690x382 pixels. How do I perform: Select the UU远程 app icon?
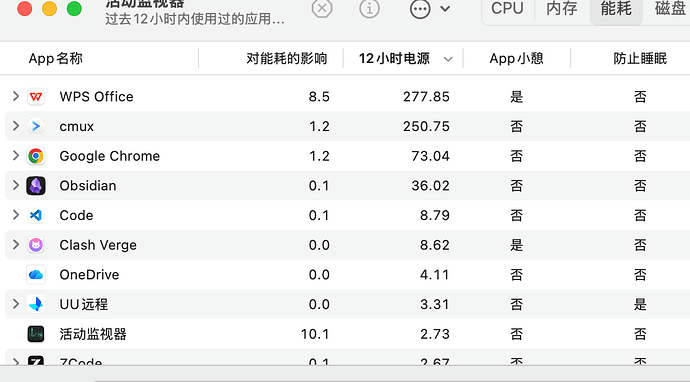(36, 304)
